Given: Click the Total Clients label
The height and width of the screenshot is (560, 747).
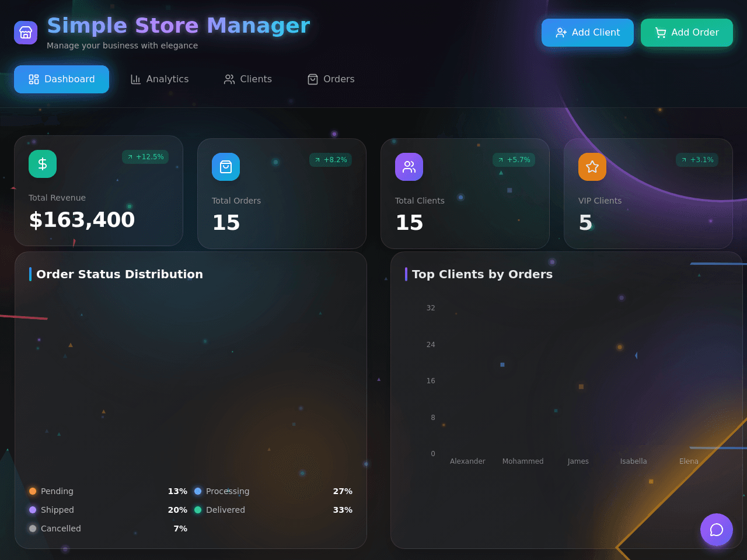Looking at the screenshot, I should pos(420,201).
